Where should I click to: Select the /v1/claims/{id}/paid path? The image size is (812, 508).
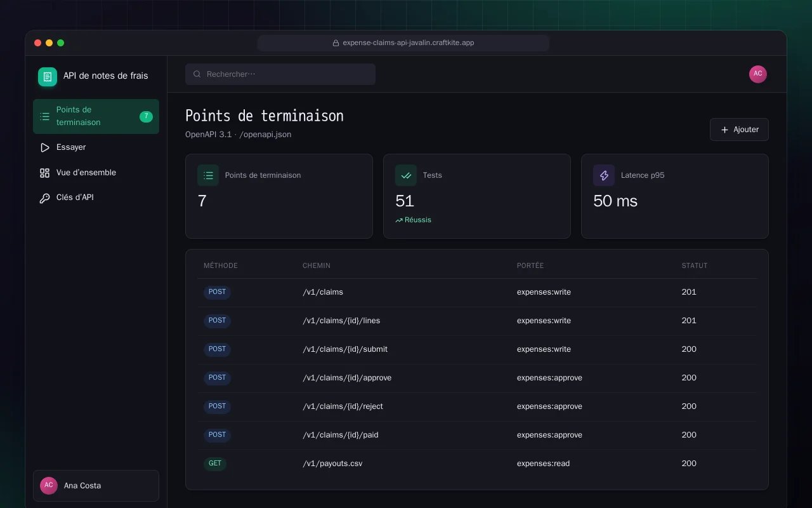tap(341, 435)
